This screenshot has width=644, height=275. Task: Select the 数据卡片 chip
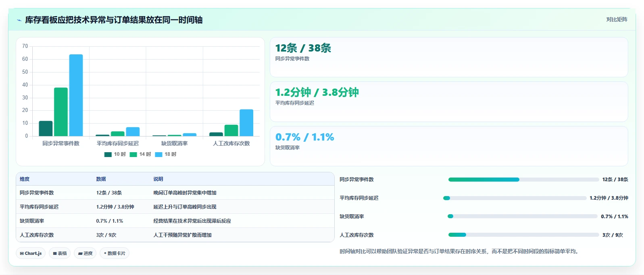115,253
